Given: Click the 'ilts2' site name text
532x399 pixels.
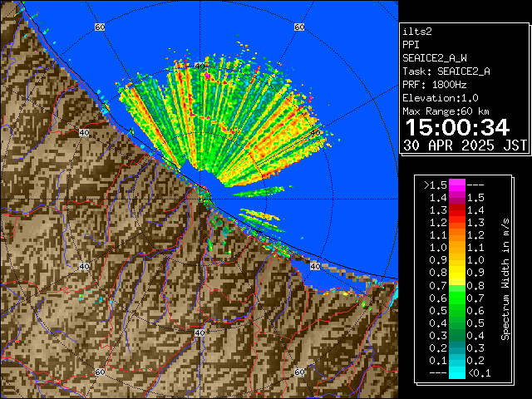Looking at the screenshot, I should [417, 32].
